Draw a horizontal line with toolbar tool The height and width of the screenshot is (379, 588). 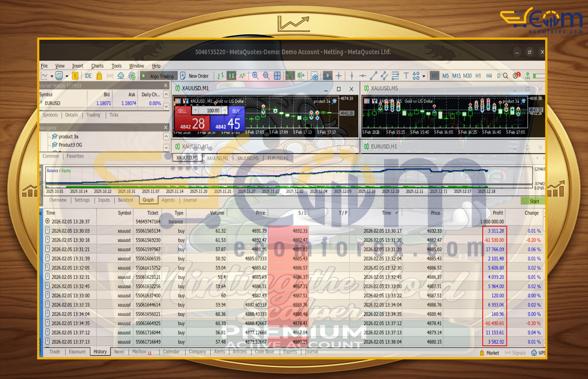click(363, 76)
